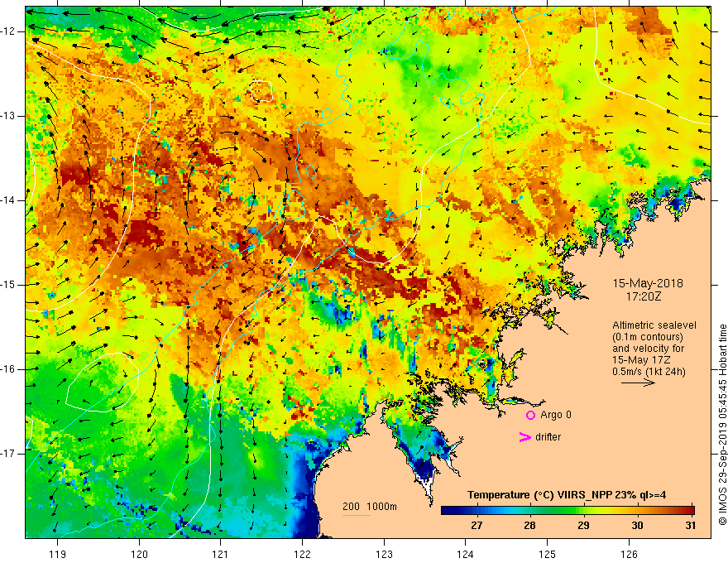Click the IMOS copyright timestamp text
This screenshot has height=563, width=728.
click(722, 425)
